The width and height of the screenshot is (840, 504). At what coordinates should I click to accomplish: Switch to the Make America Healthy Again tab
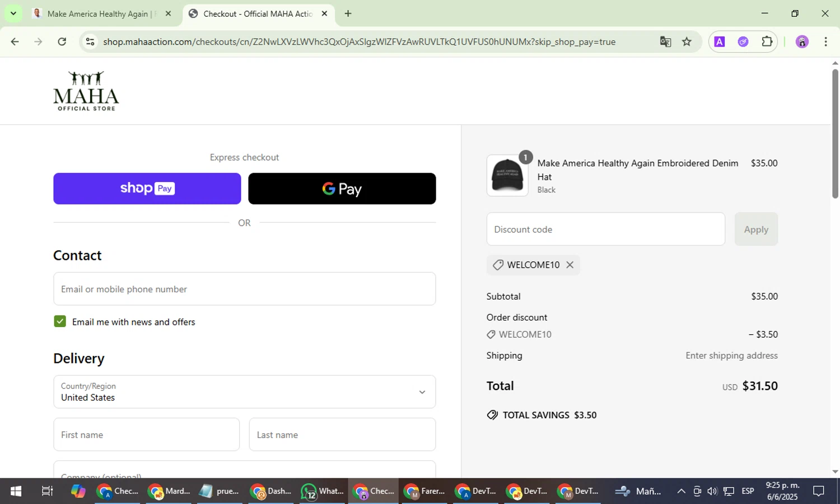102,13
